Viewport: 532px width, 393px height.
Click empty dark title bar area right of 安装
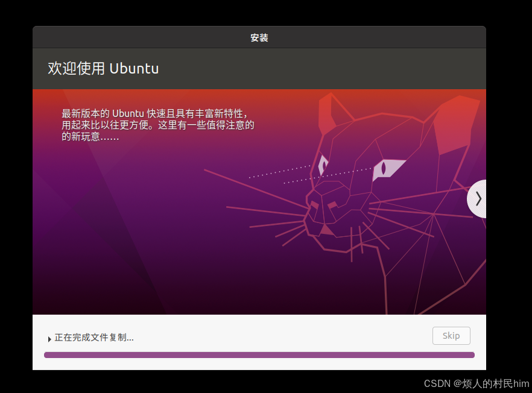(392, 37)
